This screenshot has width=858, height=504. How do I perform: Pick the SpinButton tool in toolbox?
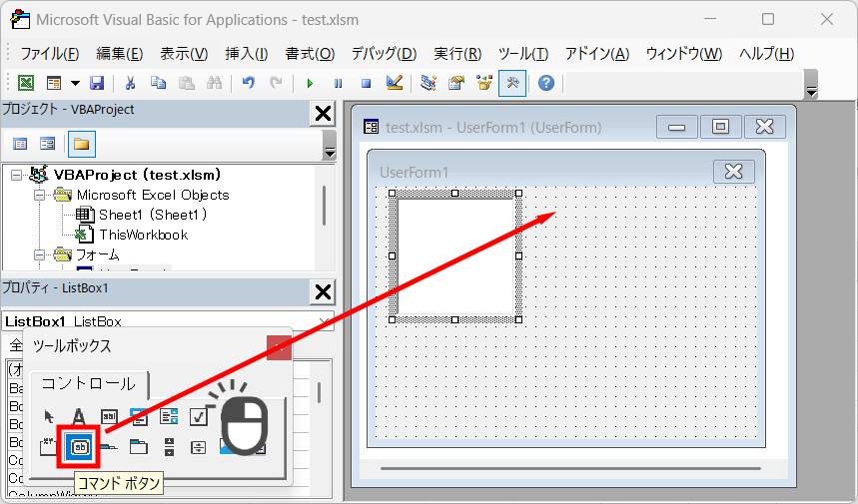(x=198, y=447)
